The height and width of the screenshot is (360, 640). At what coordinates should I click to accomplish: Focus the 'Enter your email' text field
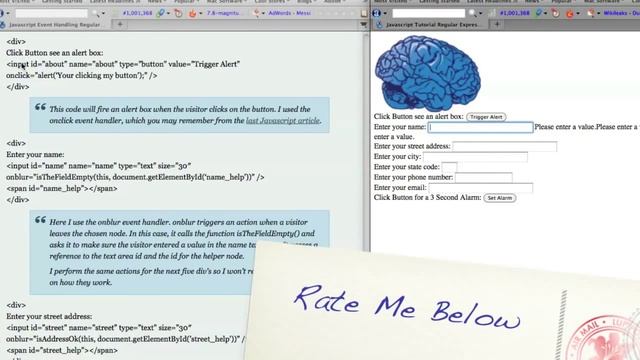point(480,188)
